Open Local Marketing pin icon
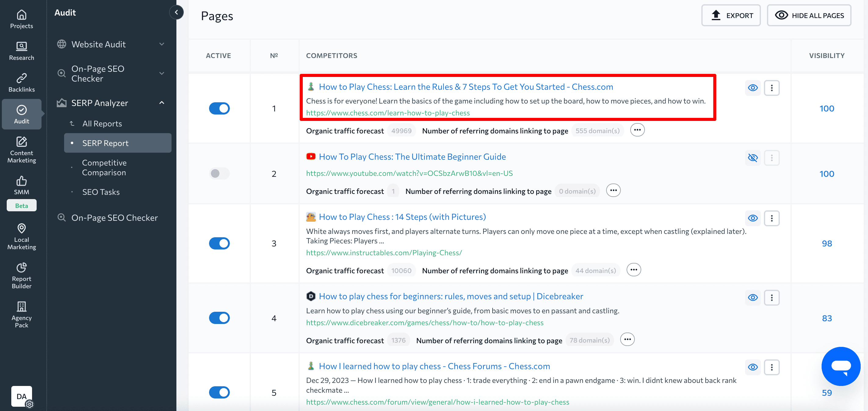This screenshot has width=868, height=411. click(22, 228)
